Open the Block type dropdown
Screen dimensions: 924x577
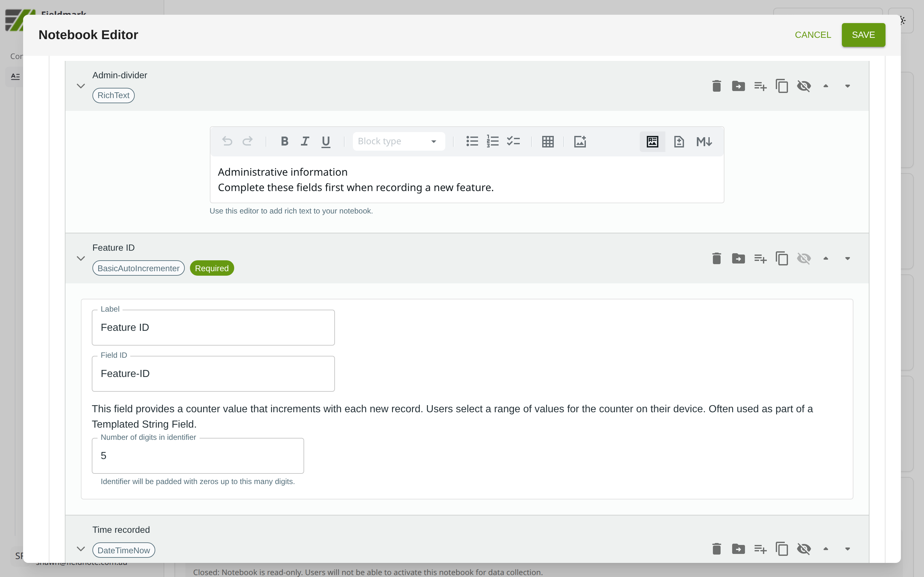click(x=398, y=142)
